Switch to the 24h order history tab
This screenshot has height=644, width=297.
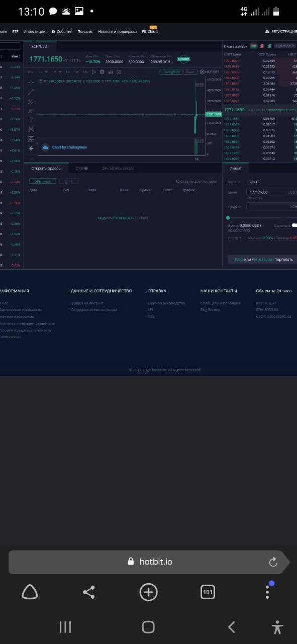pyautogui.click(x=118, y=169)
